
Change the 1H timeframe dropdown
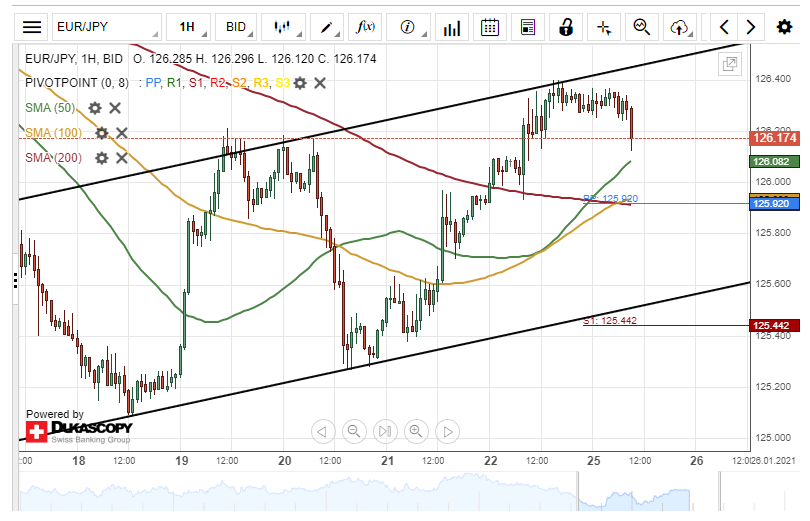(191, 27)
